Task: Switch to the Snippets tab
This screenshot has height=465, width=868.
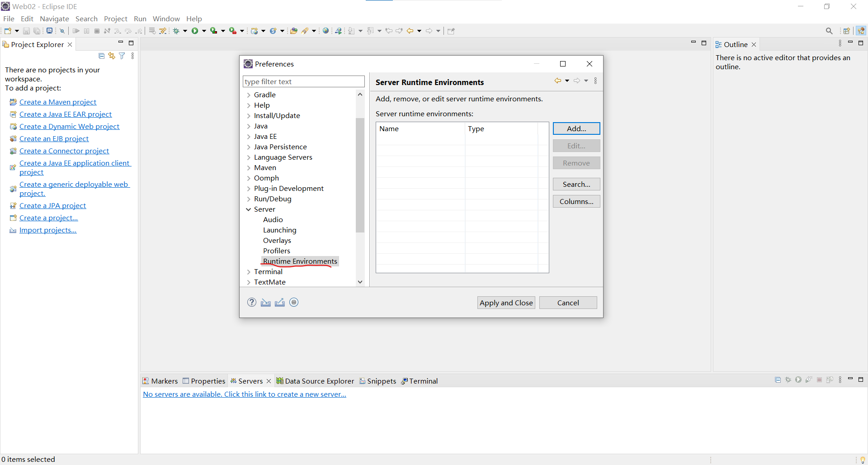Action: tap(378, 381)
